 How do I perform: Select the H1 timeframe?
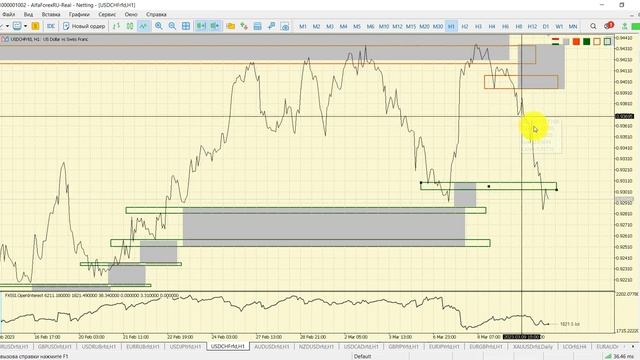451,26
